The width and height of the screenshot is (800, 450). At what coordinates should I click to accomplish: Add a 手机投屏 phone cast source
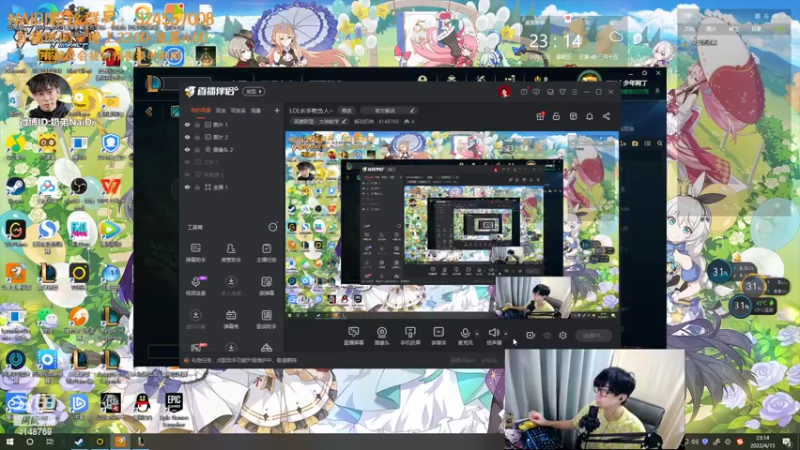(410, 336)
